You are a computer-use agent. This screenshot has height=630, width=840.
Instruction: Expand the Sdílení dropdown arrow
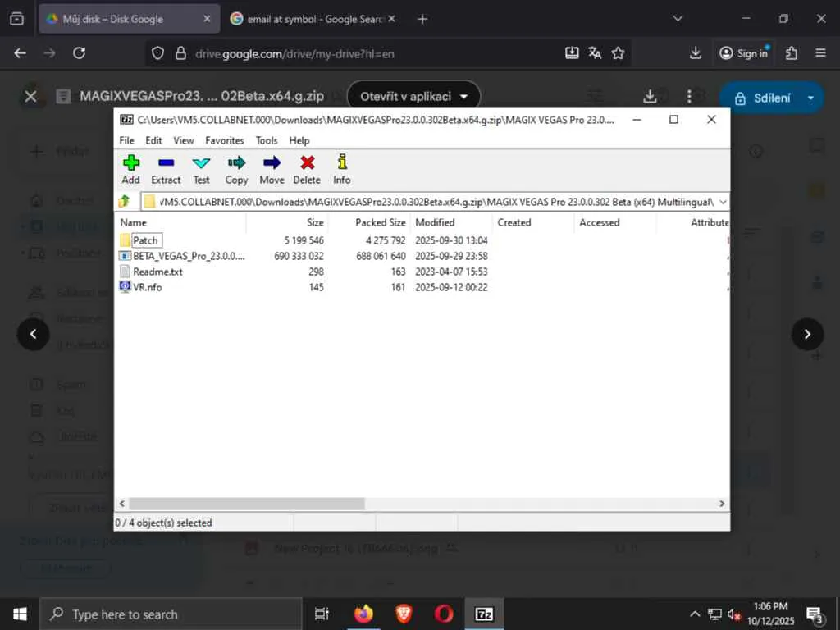[x=810, y=98]
